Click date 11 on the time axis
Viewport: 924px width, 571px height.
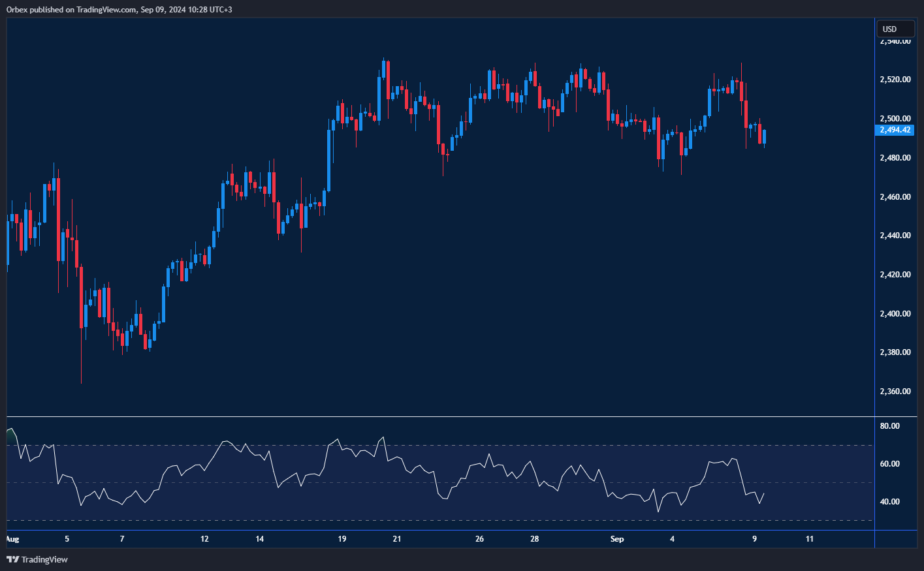coord(810,539)
